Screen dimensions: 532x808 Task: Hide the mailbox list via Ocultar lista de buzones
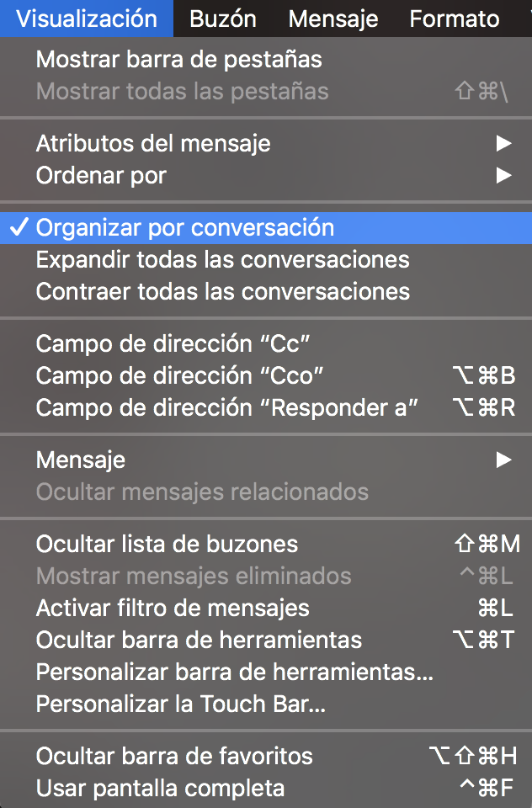(x=167, y=545)
